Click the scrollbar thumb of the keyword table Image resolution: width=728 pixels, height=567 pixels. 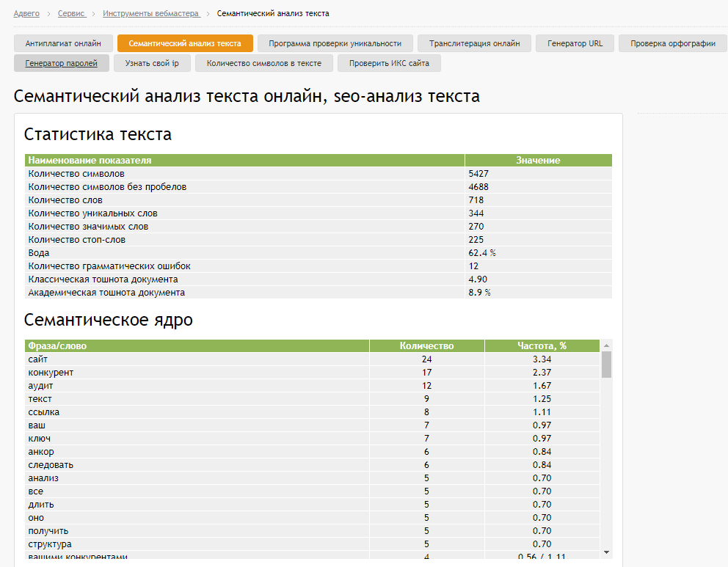[606, 365]
